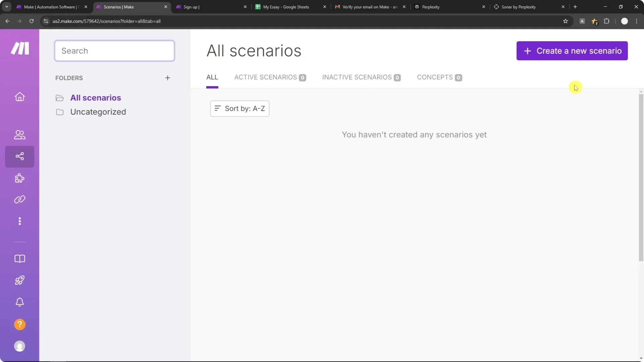
Task: Click the Scenarios share icon in sidebar
Action: tap(19, 156)
